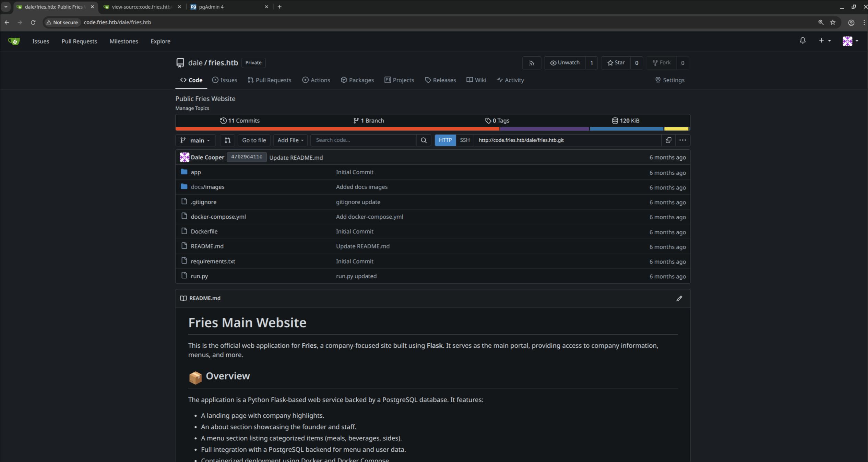This screenshot has height=462, width=868.
Task: Open the docs/images folder
Action: click(207, 187)
